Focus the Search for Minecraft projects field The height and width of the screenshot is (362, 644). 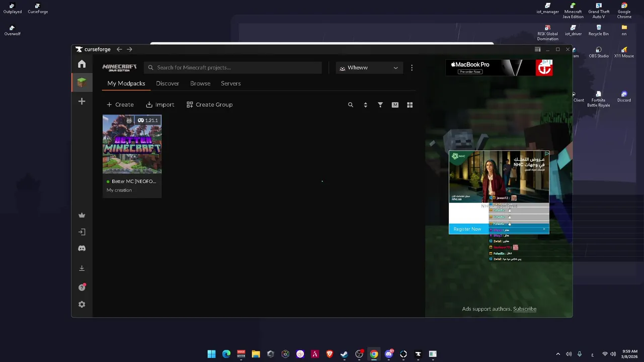232,67
